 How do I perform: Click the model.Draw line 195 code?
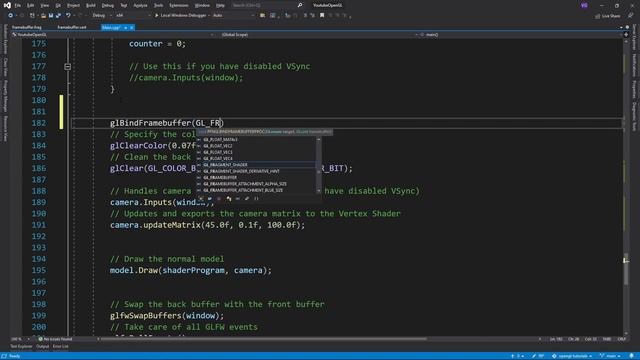coord(191,270)
